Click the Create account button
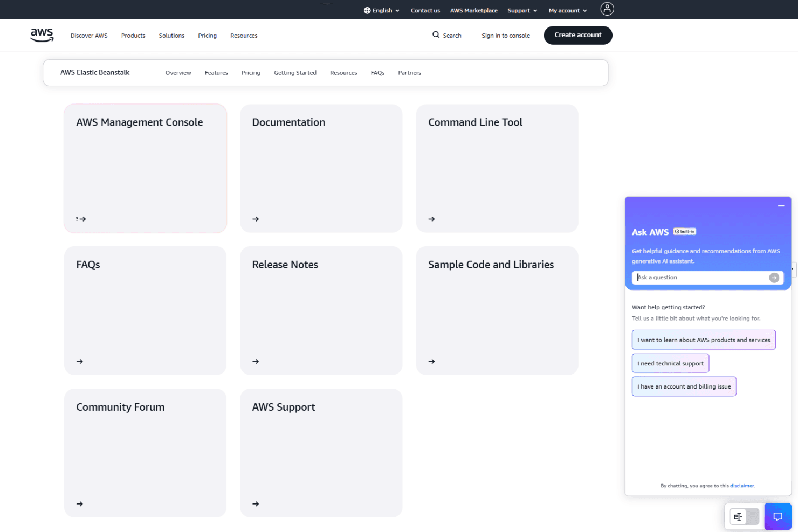Viewport: 798px width, 532px height. pyautogui.click(x=578, y=35)
